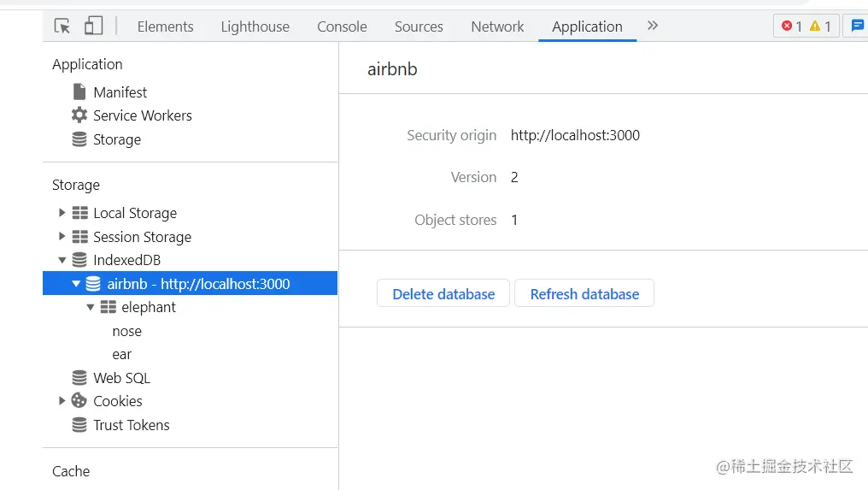Image resolution: width=868 pixels, height=490 pixels.
Task: Click the Web SQL database icon
Action: [79, 378]
